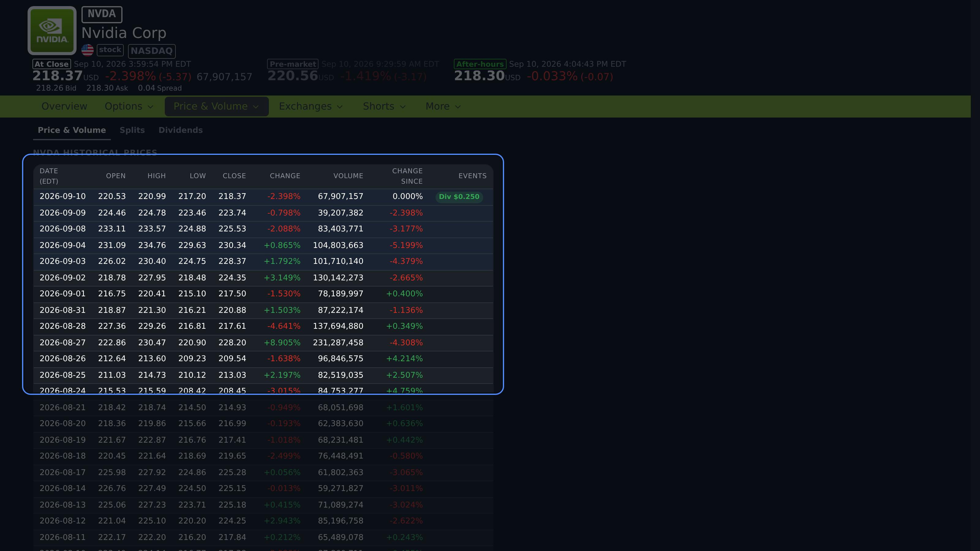Click the Pre-market label badge
Image resolution: width=980 pixels, height=551 pixels.
coord(293,64)
